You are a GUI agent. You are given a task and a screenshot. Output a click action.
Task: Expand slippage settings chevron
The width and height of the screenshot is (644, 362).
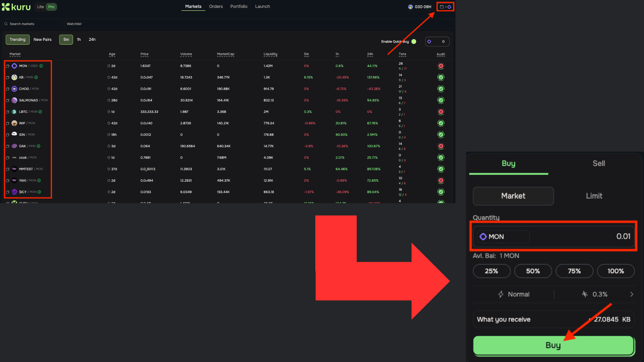pyautogui.click(x=632, y=294)
